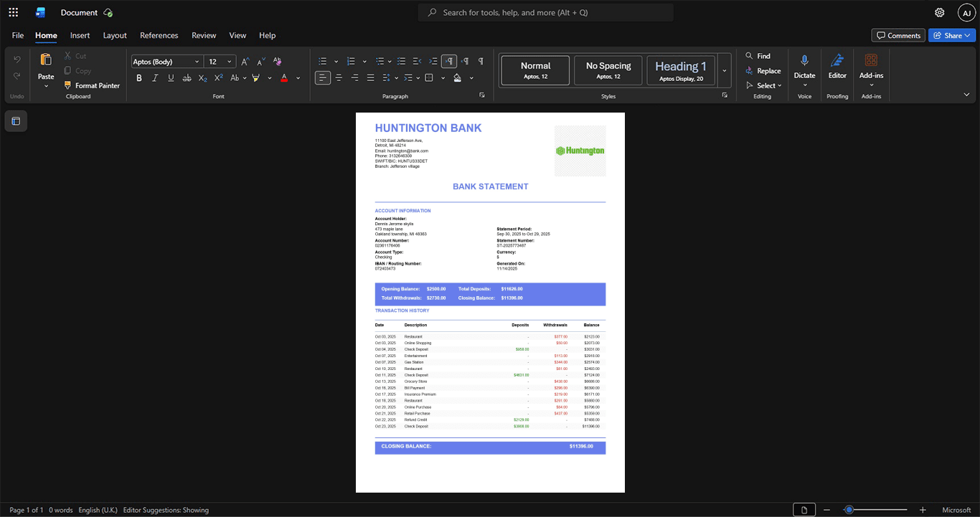Increase font size with the grow icon
This screenshot has width=980, height=517.
coord(245,62)
